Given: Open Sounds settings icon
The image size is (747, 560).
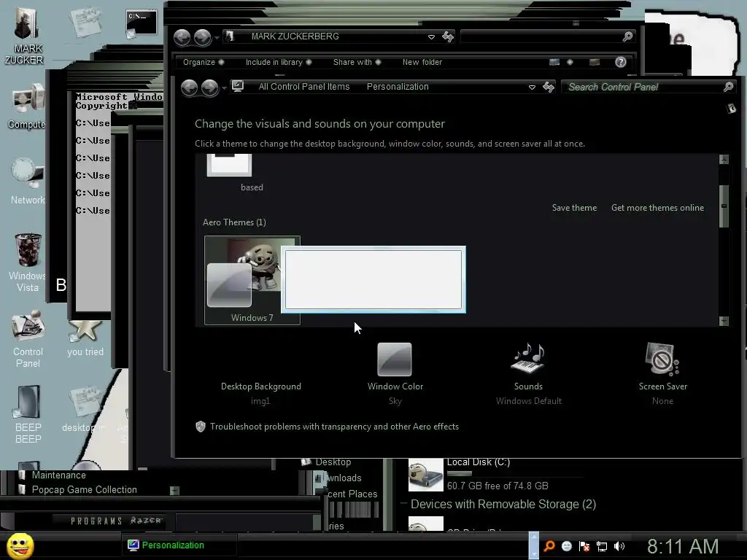Looking at the screenshot, I should point(528,357).
